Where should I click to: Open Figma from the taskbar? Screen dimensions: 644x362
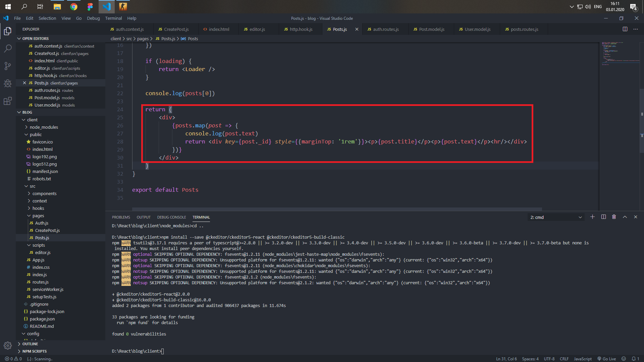90,7
